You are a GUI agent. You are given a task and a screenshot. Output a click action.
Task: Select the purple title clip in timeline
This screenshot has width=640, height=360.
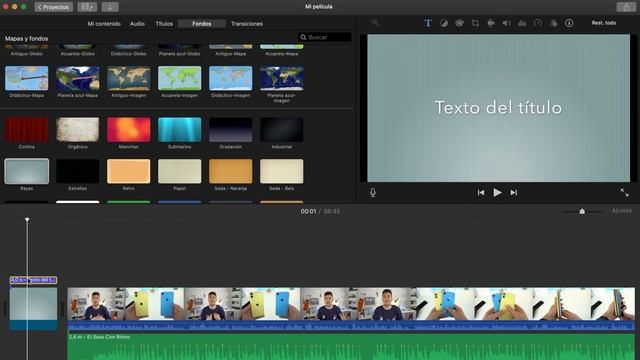(33, 280)
